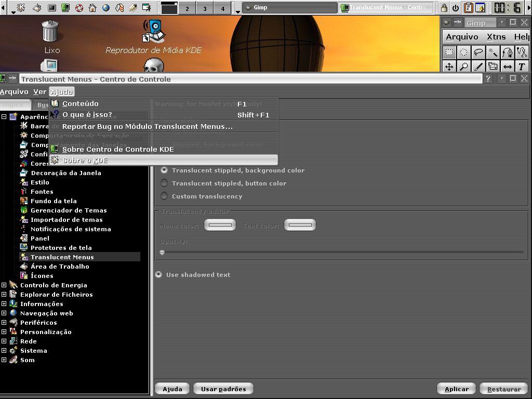Select Gimp transform tool
This screenshot has width=532, height=399.
tap(493, 66)
